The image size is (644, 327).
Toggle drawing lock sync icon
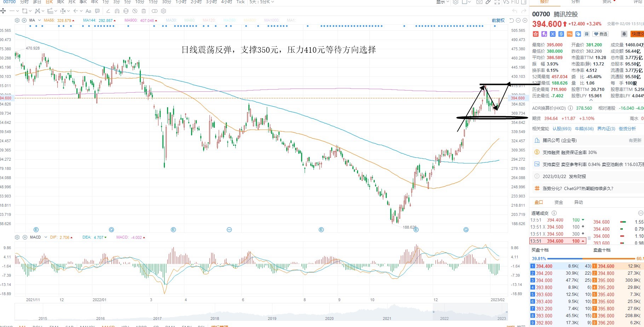tap(126, 11)
